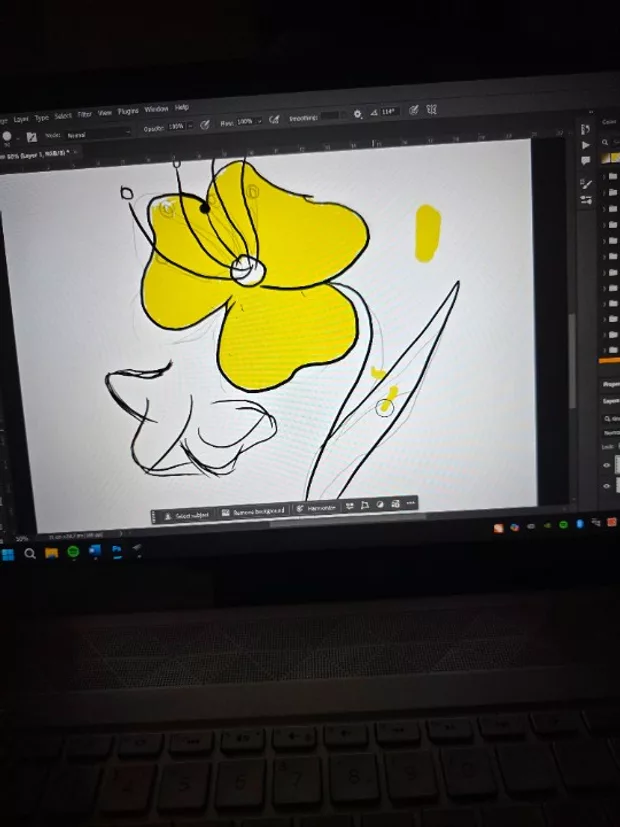Click the Harmonize button

pyautogui.click(x=316, y=508)
